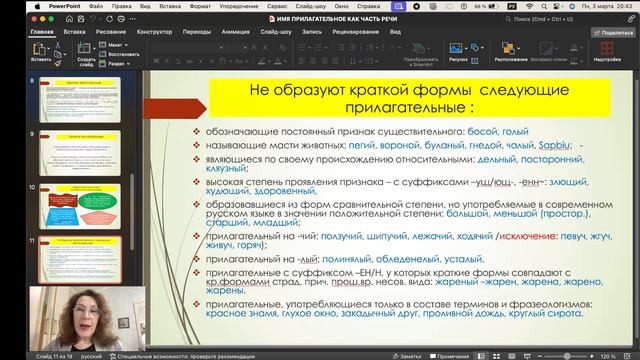This screenshot has height=360, width=640.
Task: Open the Файл menu in menu bar
Action: click(x=96, y=6)
